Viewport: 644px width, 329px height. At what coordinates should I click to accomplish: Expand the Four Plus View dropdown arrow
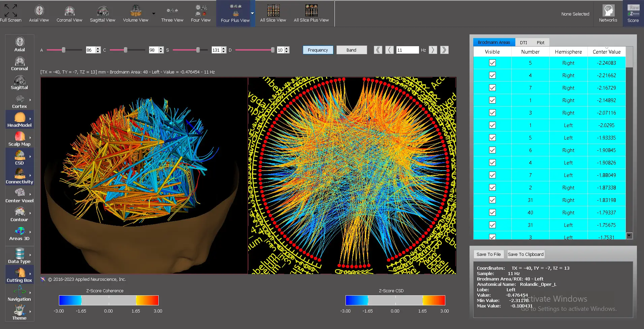[252, 13]
